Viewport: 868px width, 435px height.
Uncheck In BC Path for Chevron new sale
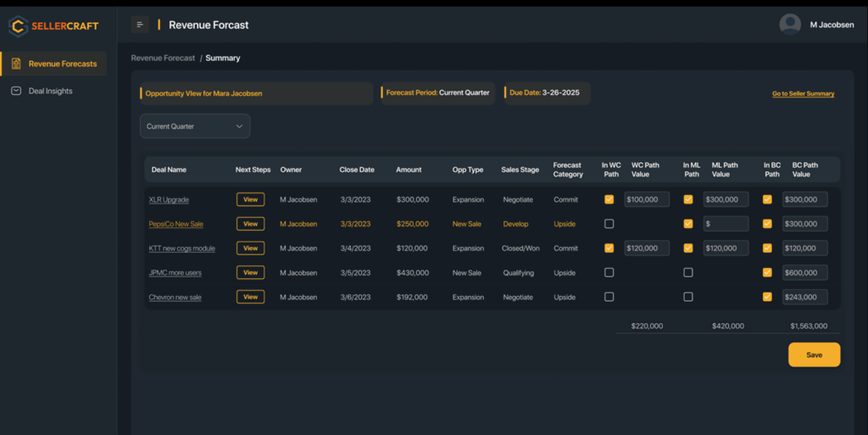(767, 298)
